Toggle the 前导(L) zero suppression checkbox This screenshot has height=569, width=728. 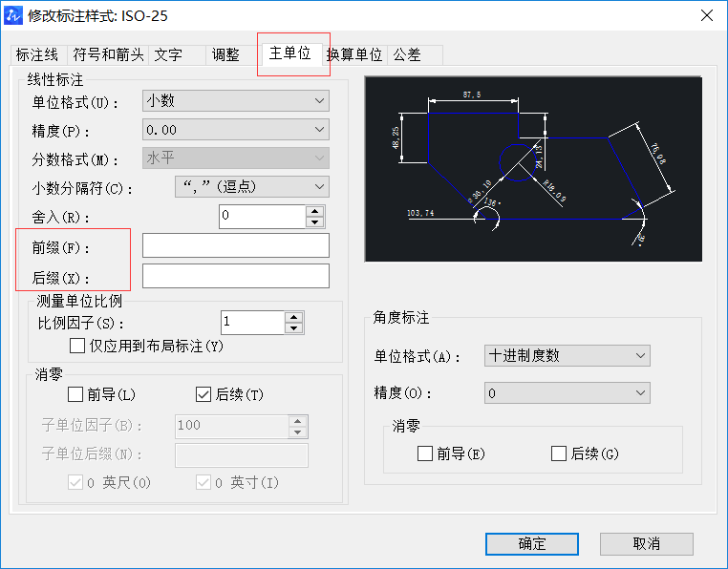(x=76, y=393)
